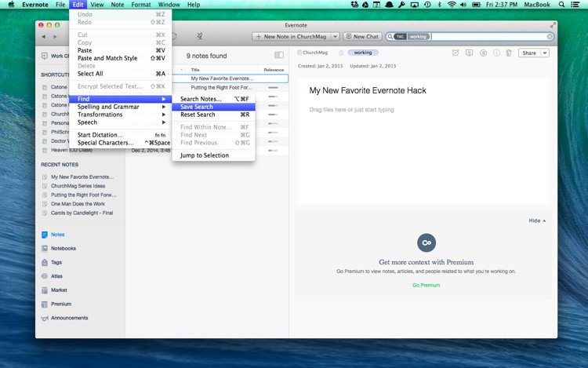Click the presentation mode icon

click(469, 53)
